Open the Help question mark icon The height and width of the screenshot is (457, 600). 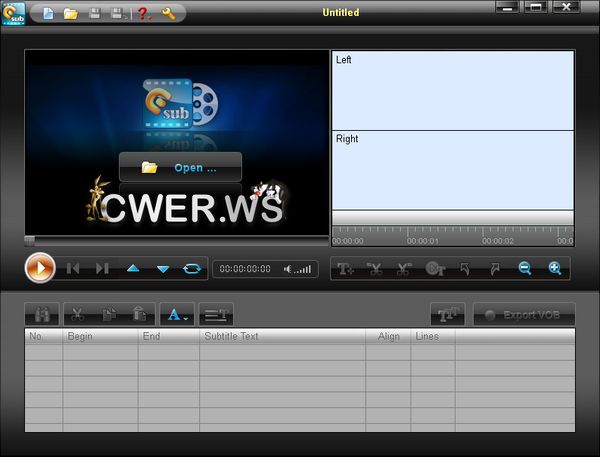(x=143, y=13)
